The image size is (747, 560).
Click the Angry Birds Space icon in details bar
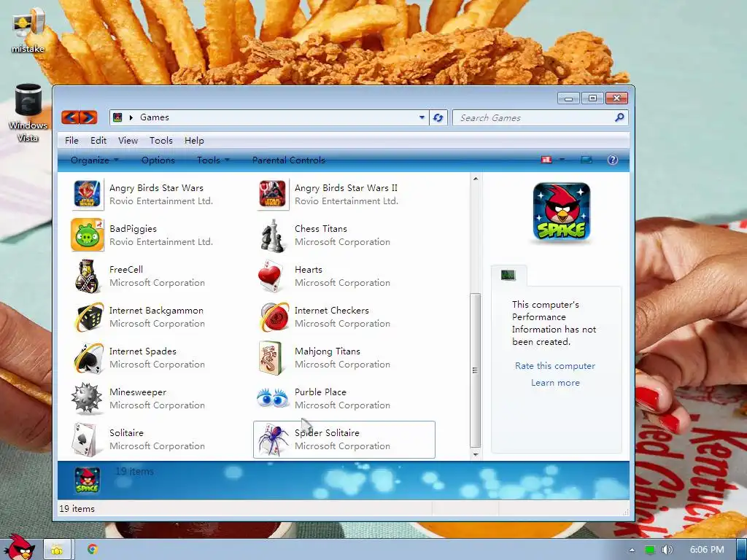[88, 480]
